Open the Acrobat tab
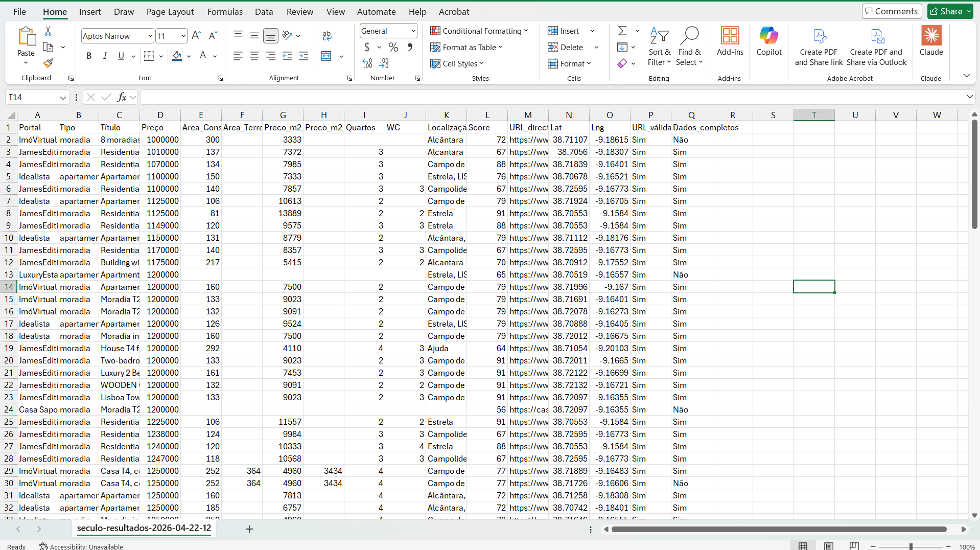980x550 pixels. [x=454, y=12]
